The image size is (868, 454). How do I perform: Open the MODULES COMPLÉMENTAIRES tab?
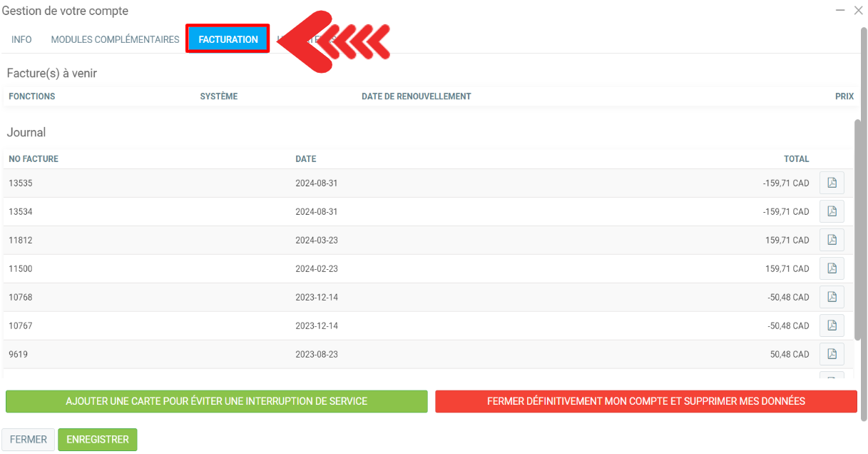(115, 39)
